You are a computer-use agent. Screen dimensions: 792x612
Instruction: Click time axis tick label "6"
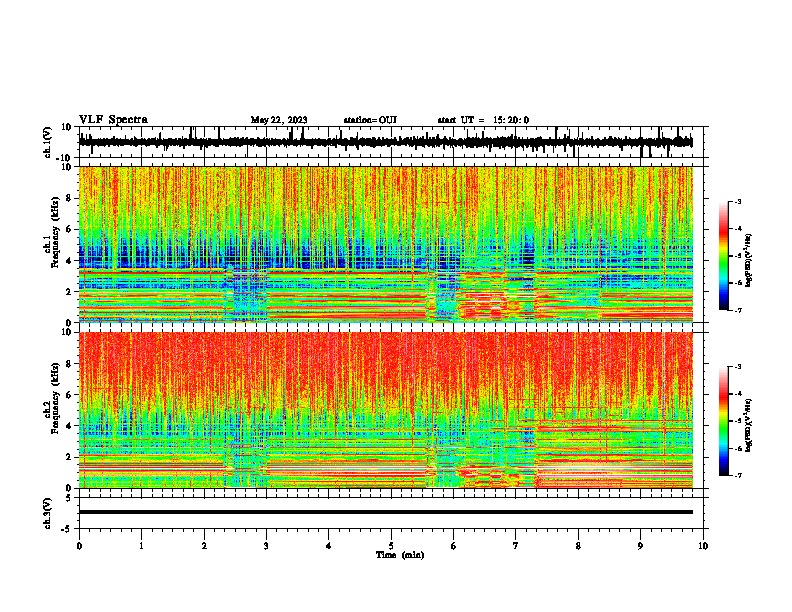coord(454,546)
